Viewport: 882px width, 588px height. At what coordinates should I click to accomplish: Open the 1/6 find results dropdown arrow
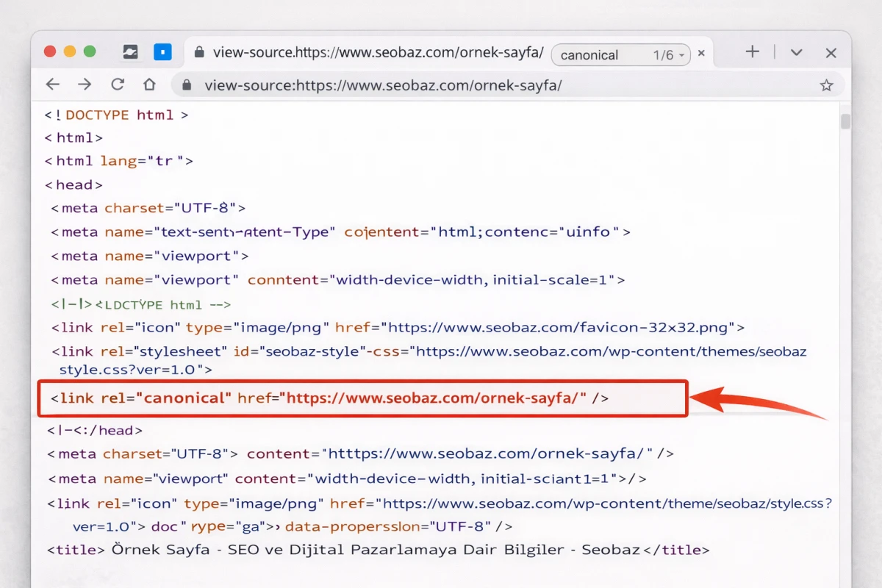tap(682, 55)
